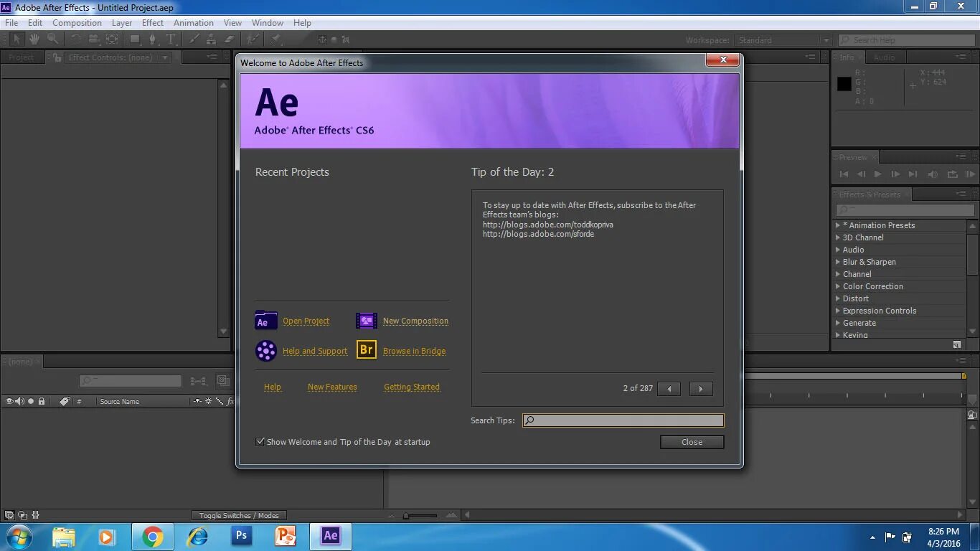980x551 pixels.
Task: Open Composition Mini-Flowchart in timeline
Action: coord(199,381)
